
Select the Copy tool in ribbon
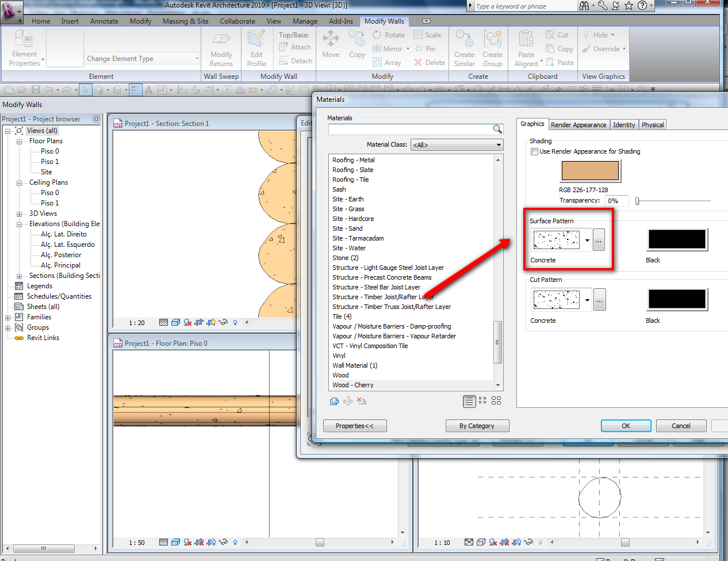point(357,44)
